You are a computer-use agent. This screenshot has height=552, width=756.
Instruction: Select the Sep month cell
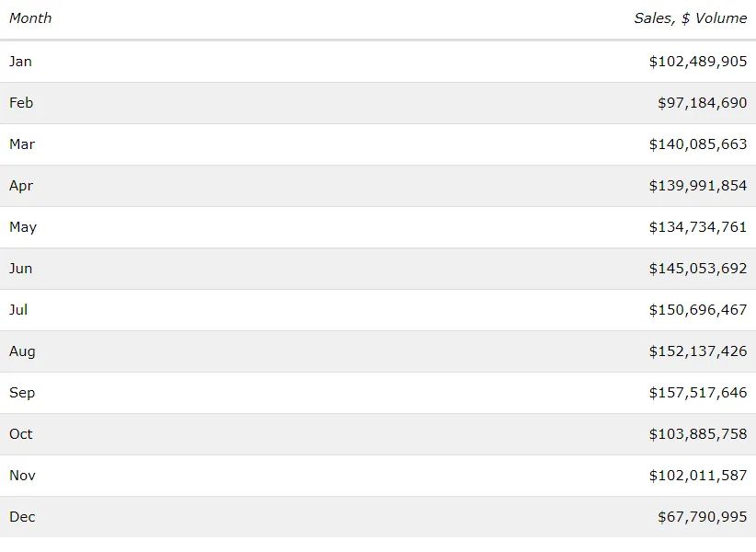pyautogui.click(x=22, y=393)
